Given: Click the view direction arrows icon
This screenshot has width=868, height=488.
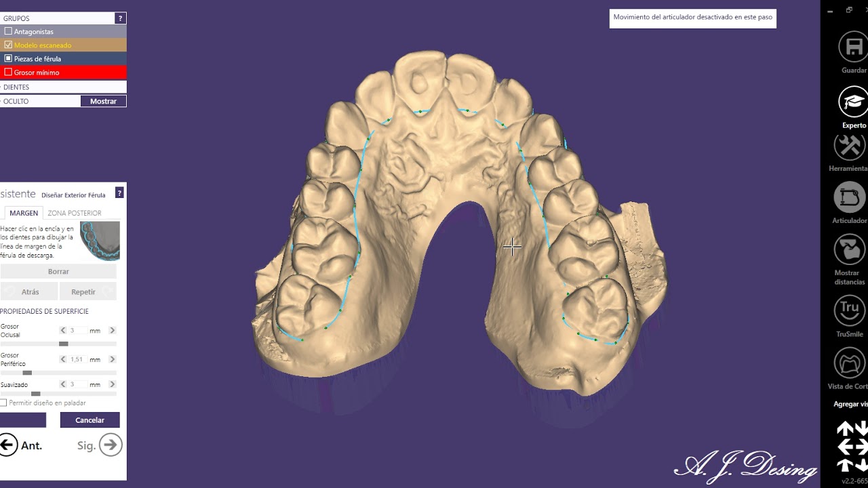Looking at the screenshot, I should click(852, 446).
